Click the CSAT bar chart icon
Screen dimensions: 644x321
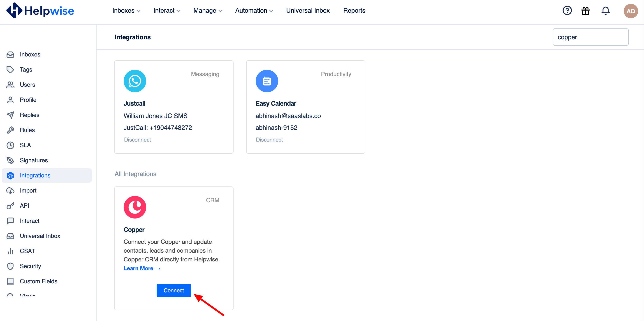click(10, 251)
